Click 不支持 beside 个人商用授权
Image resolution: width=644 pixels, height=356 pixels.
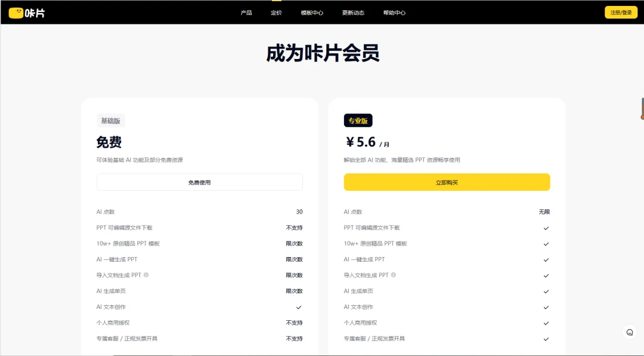tap(295, 323)
